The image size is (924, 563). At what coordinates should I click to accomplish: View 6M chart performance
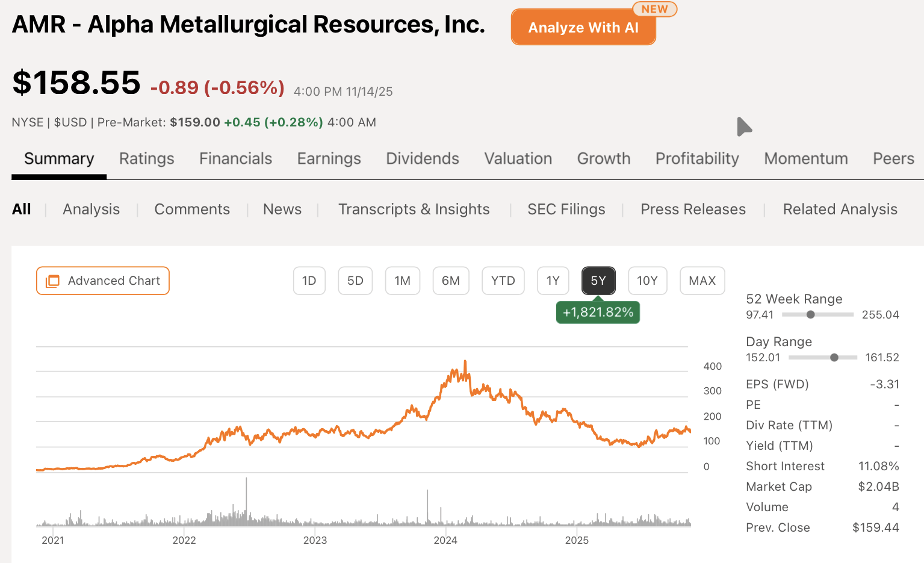(x=450, y=281)
